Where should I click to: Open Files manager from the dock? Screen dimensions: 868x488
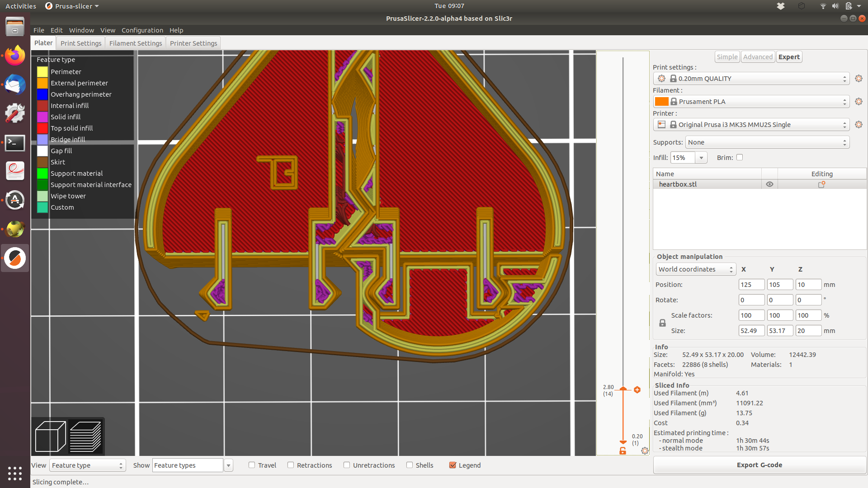point(15,27)
